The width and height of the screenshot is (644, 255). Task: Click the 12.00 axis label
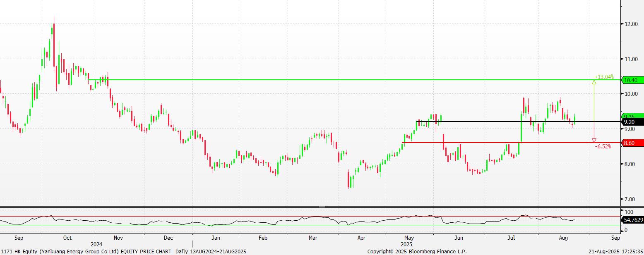pos(631,24)
